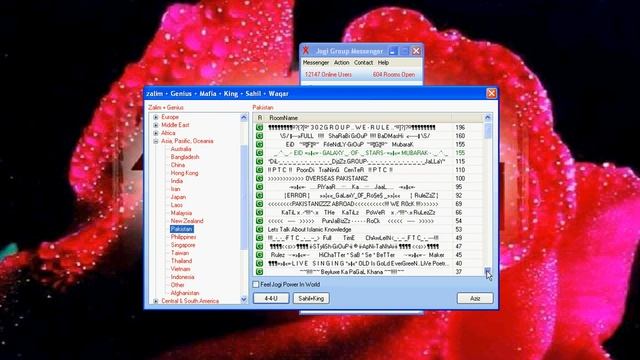640x360 pixels.
Task: Select China in the country tree
Action: coord(178,165)
